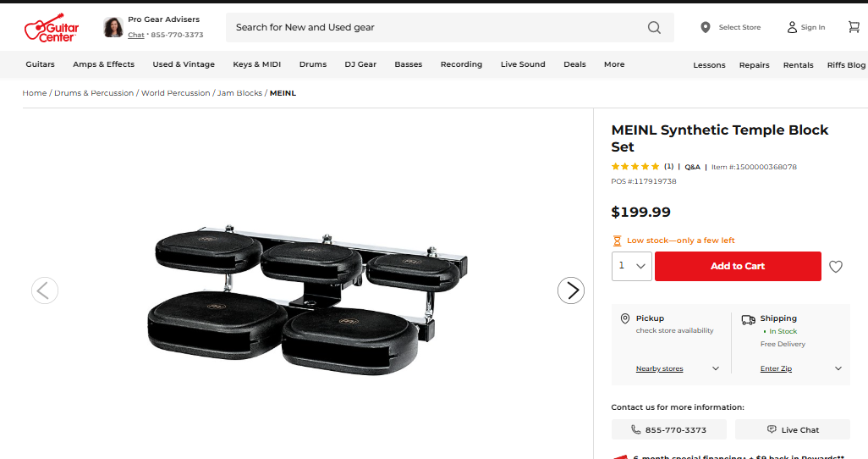Image resolution: width=868 pixels, height=459 pixels.
Task: Open the More menu
Action: 614,64
